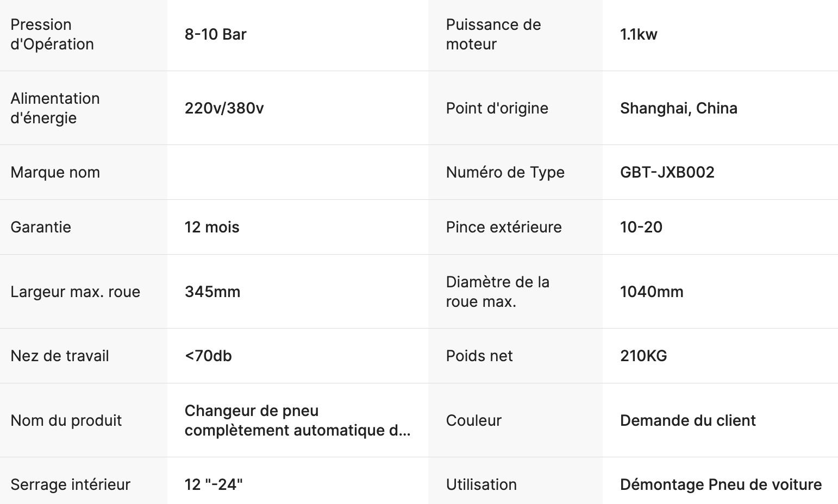This screenshot has width=838, height=504.
Task: Select the '345mm' max wheel width value
Action: coord(212,292)
